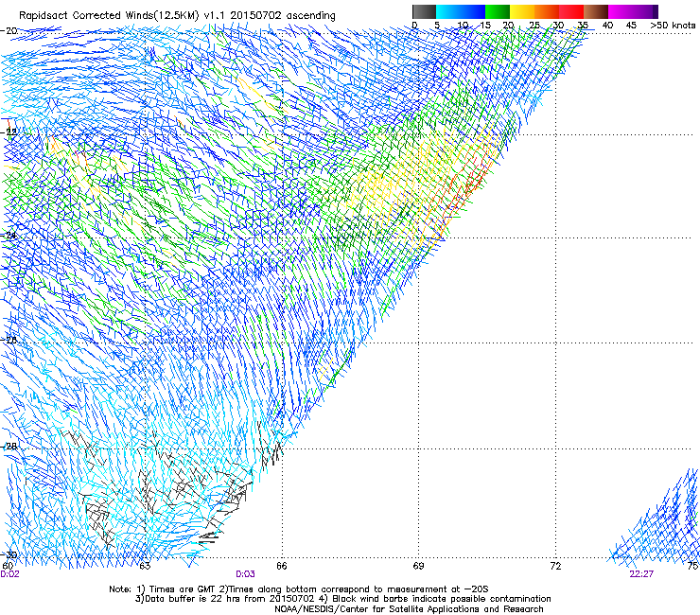Viewport: 700px width, 615px height.
Task: Click the '>50 knots' legend label
Action: 673,25
